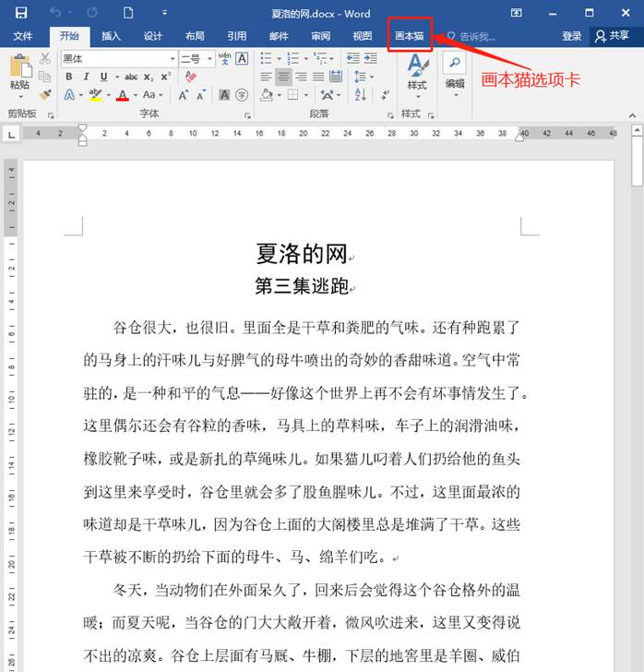Open the 视图 tab

[x=362, y=36]
